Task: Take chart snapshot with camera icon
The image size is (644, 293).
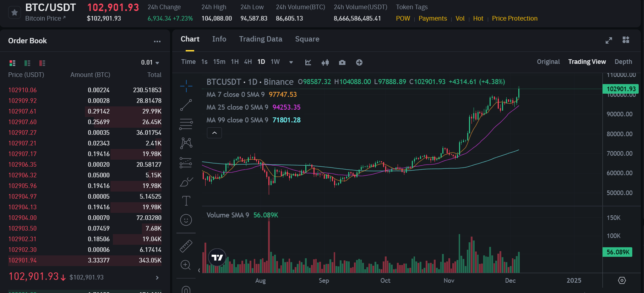Action: tap(342, 62)
